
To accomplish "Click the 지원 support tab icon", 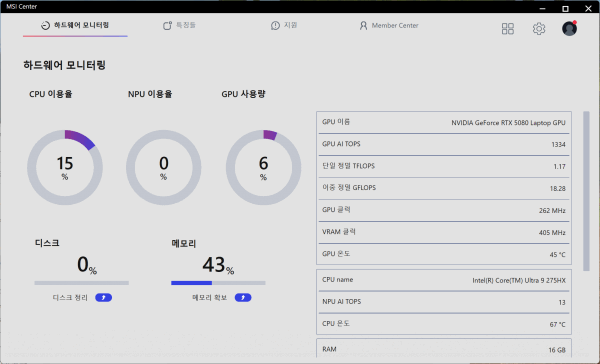I will pos(275,25).
